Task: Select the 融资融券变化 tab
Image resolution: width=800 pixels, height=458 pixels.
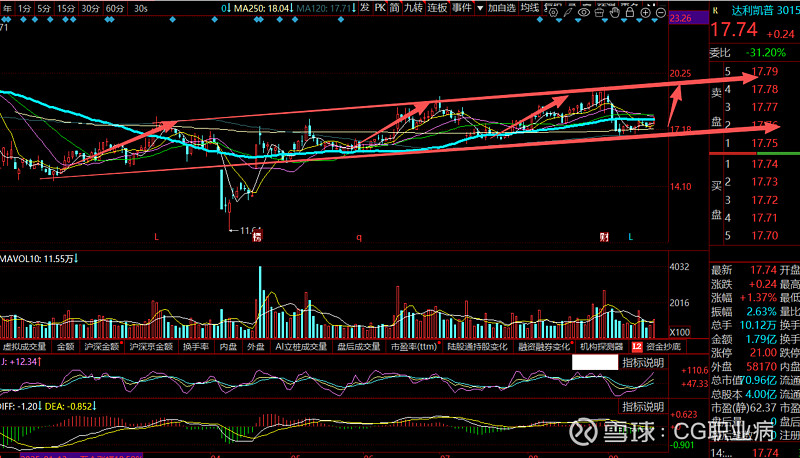Action: (544, 347)
